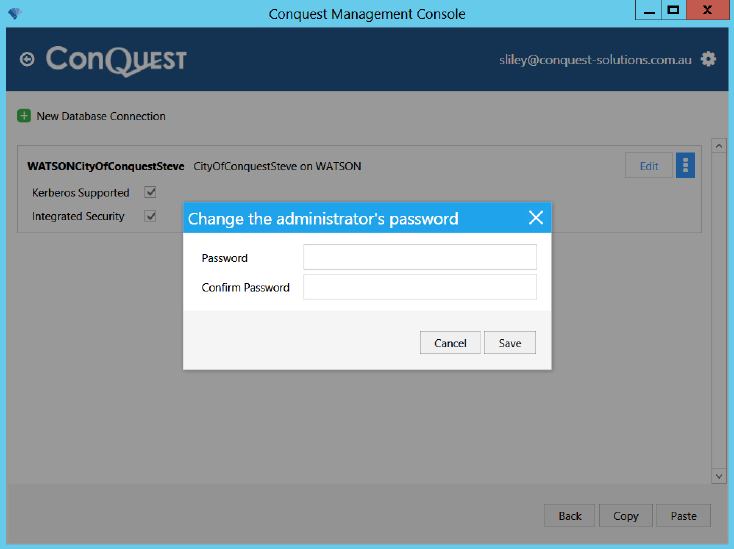Click the sliley@conquest-solutions.com.au account label
Viewport: 734px width, 549px height.
point(595,60)
